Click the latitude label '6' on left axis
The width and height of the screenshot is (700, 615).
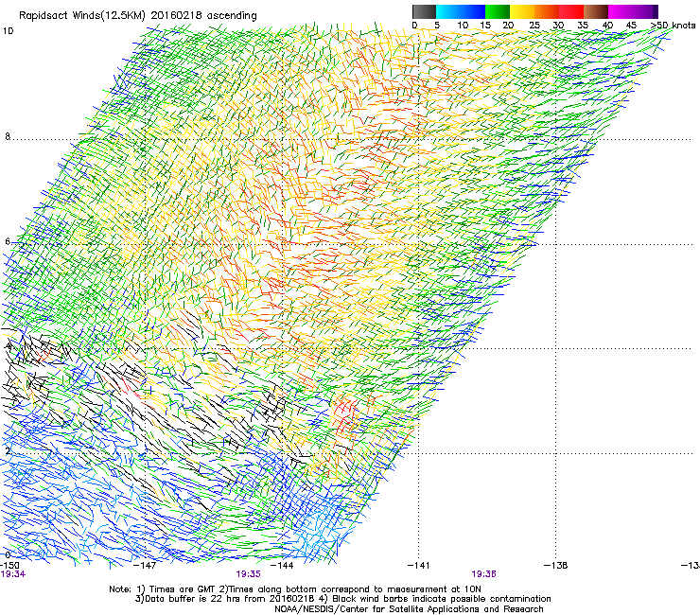[x=8, y=241]
